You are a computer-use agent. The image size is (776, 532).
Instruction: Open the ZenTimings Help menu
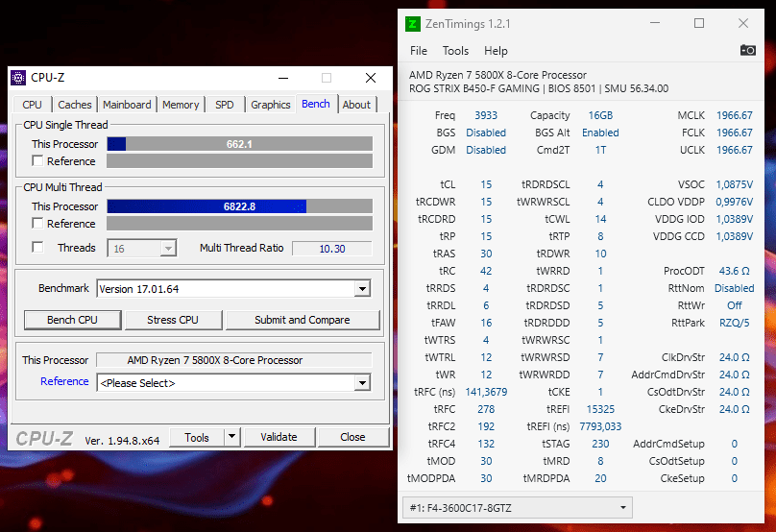pyautogui.click(x=496, y=51)
